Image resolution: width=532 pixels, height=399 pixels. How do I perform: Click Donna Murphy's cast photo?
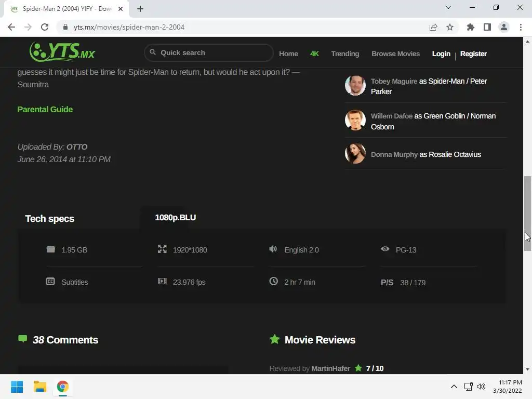pyautogui.click(x=355, y=153)
